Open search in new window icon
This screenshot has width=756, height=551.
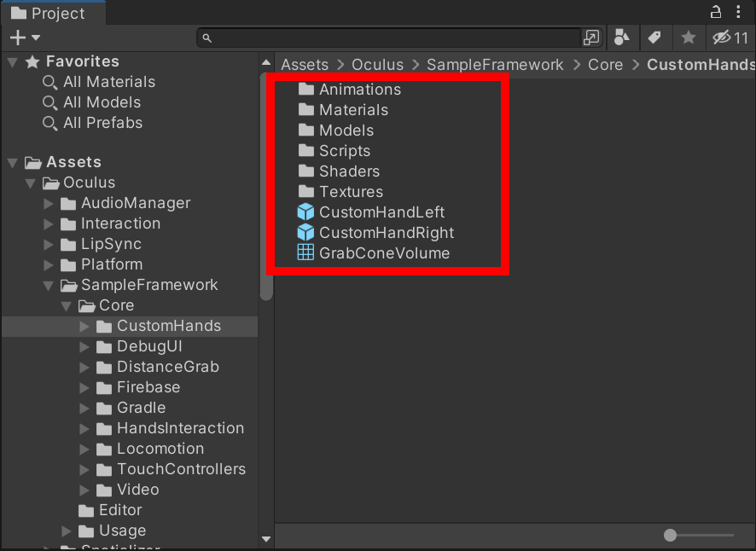[591, 38]
